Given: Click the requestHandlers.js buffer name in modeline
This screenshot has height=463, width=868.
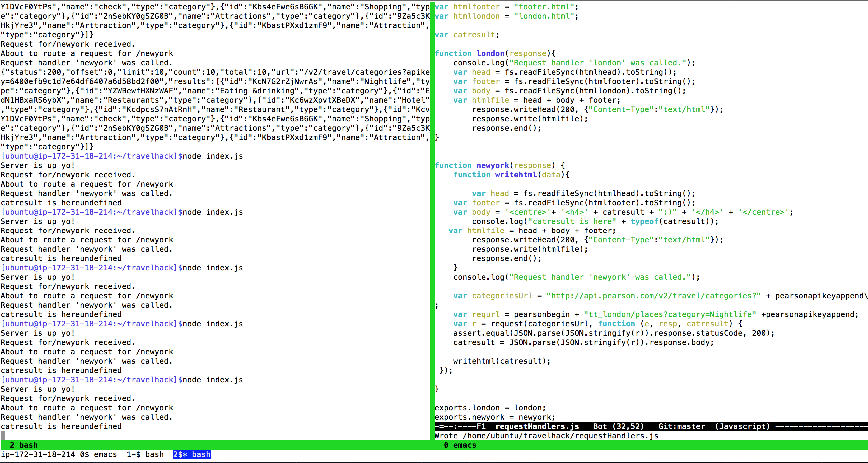Looking at the screenshot, I should coord(537,426).
